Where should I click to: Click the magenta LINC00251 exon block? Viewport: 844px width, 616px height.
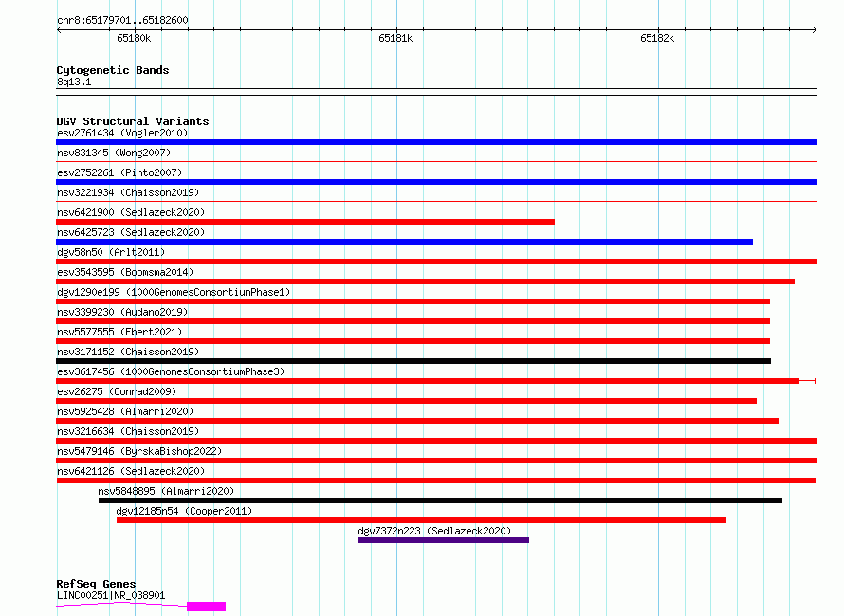(x=206, y=607)
